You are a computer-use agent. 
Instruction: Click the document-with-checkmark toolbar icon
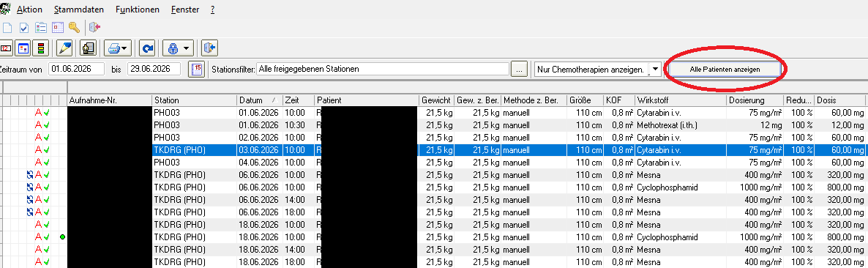[24, 27]
